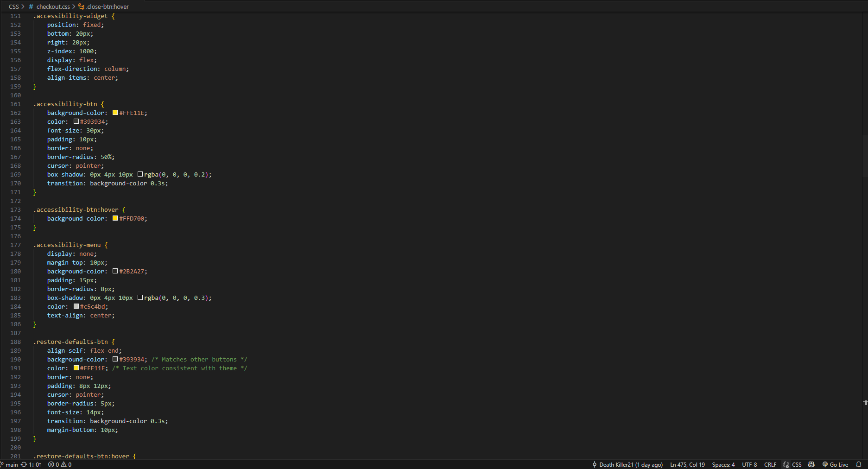Click the GitLens author indicator "Death Killer21"
This screenshot has width=868, height=469.
(x=628, y=464)
